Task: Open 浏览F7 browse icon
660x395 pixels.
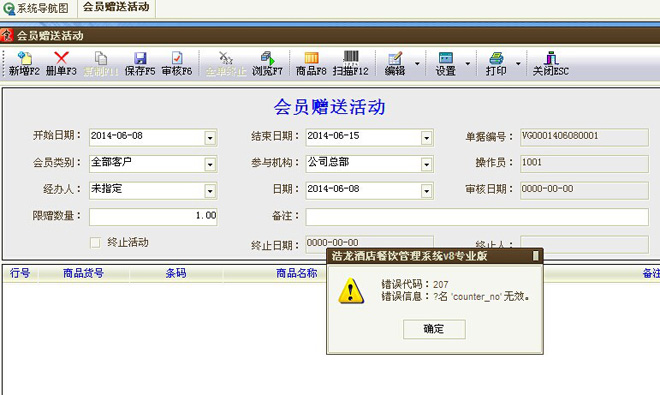Action: 267,58
